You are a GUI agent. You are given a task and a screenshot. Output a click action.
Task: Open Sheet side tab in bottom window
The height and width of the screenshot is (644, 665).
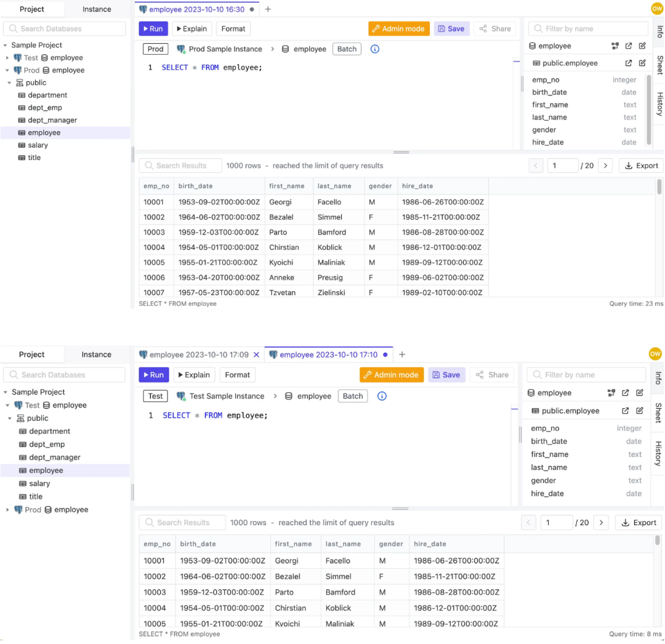658,413
